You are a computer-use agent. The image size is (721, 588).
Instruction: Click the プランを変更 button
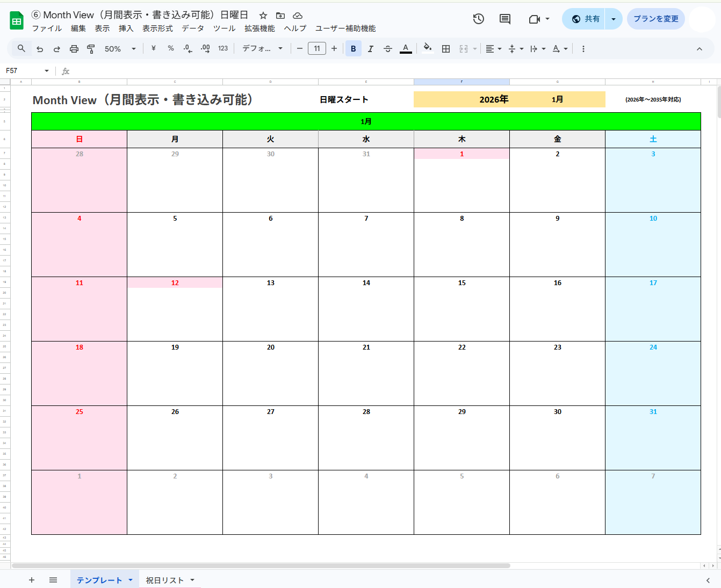pos(655,19)
